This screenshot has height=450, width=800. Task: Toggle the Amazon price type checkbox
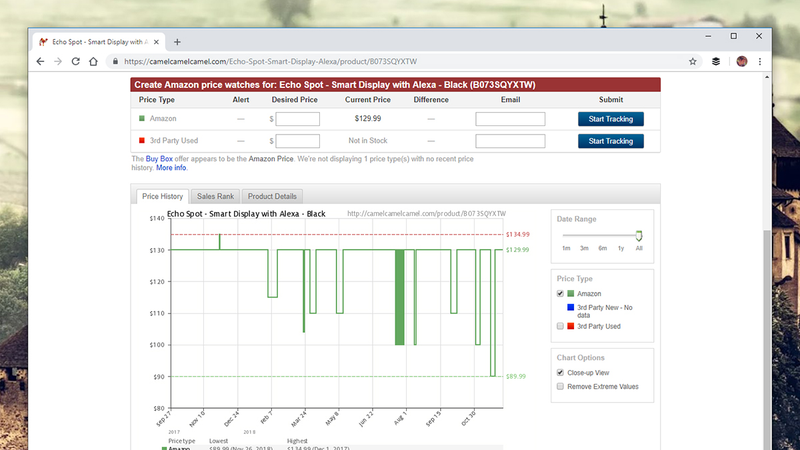(x=560, y=294)
